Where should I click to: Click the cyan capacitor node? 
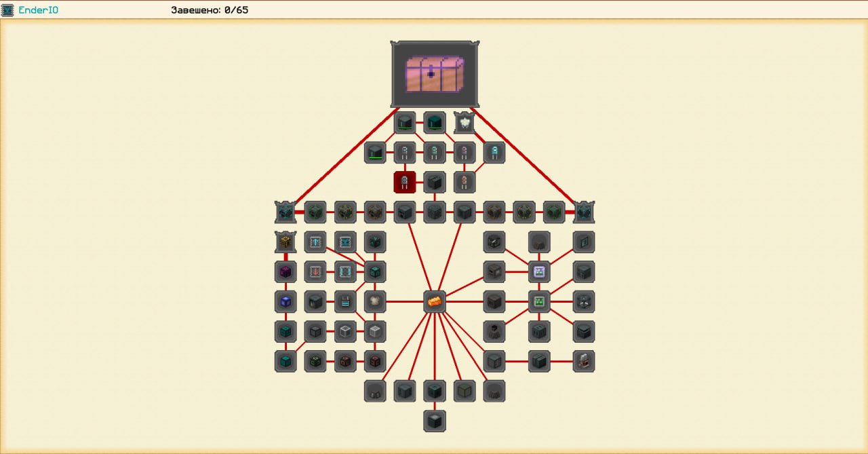coord(494,153)
